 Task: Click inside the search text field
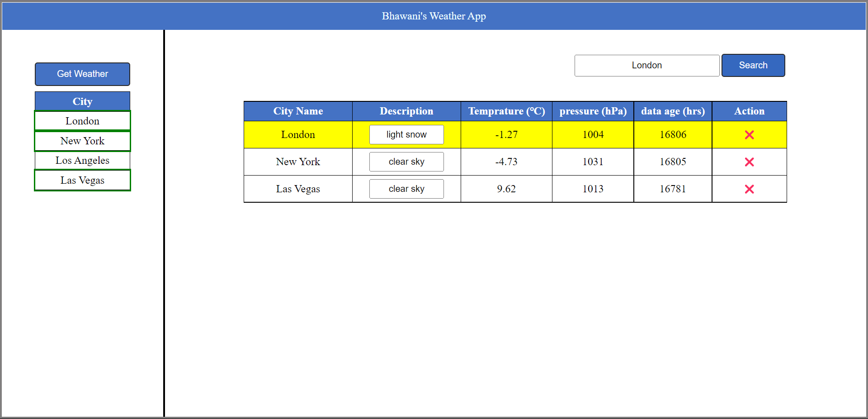coord(646,65)
